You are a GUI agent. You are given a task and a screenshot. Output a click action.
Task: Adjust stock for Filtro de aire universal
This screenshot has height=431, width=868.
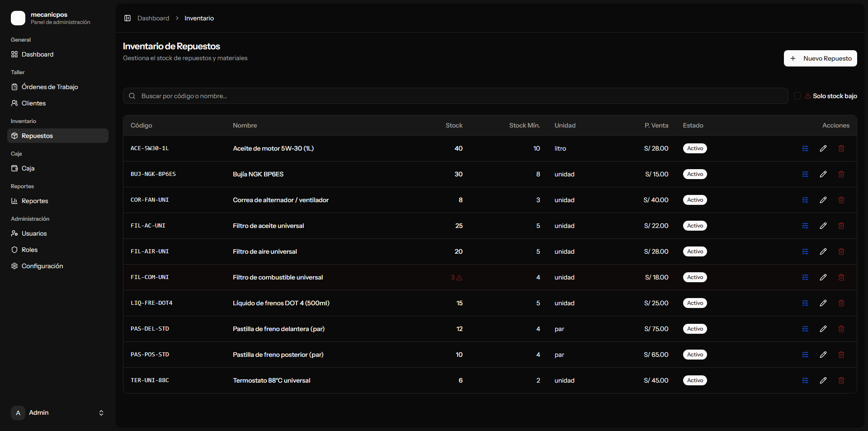[x=805, y=251]
